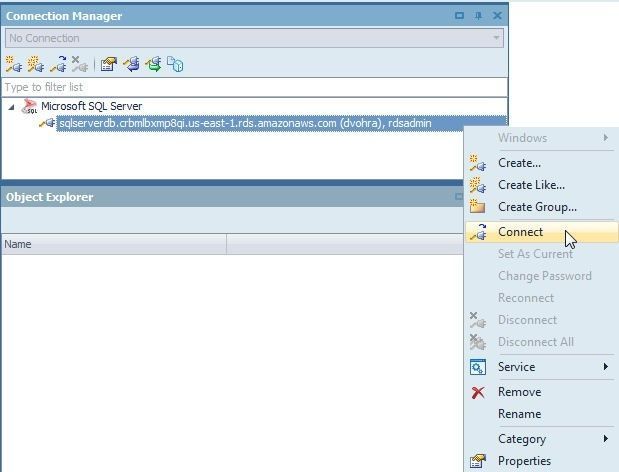This screenshot has height=472, width=619.
Task: Click the Create Like connection toolbar icon
Action: click(x=36, y=64)
